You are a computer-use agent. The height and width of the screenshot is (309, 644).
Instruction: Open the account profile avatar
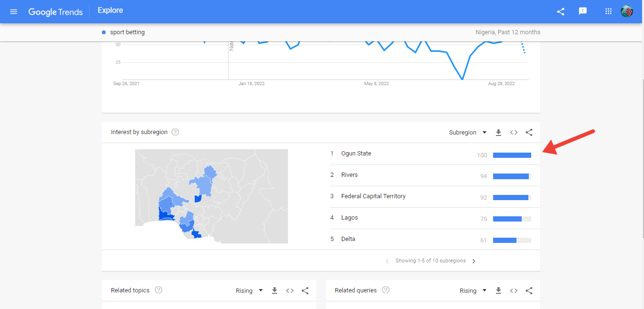[627, 11]
